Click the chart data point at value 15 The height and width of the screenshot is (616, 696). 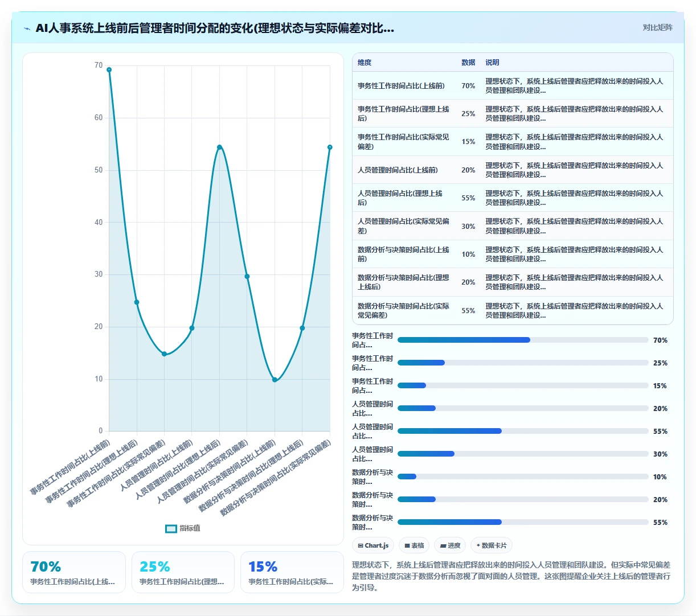pos(164,354)
